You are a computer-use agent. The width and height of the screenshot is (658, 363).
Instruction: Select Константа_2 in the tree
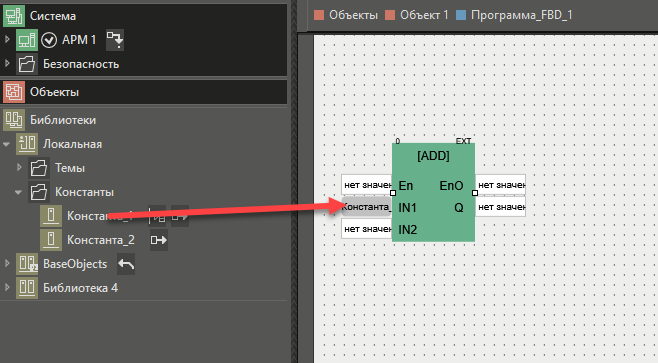(101, 240)
